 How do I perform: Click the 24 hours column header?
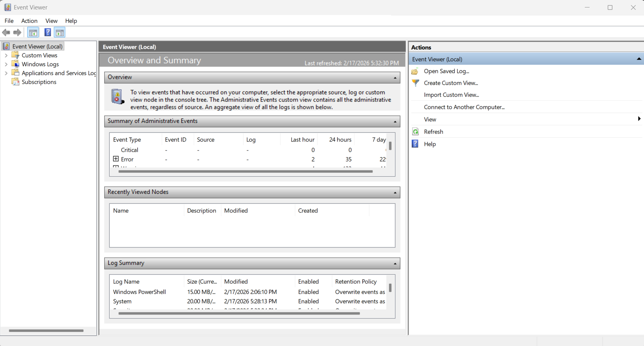pos(340,140)
